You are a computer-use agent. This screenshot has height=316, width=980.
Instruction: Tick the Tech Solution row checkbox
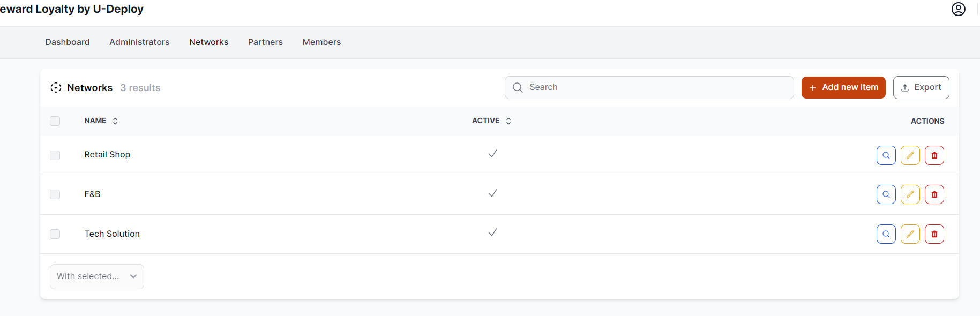click(55, 234)
